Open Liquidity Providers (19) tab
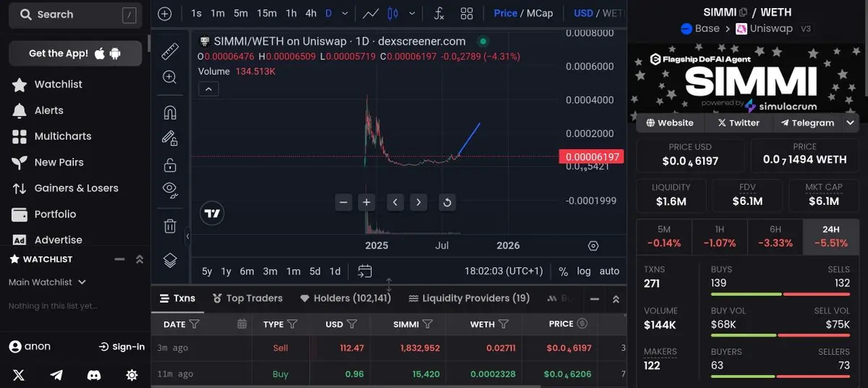 click(x=469, y=298)
